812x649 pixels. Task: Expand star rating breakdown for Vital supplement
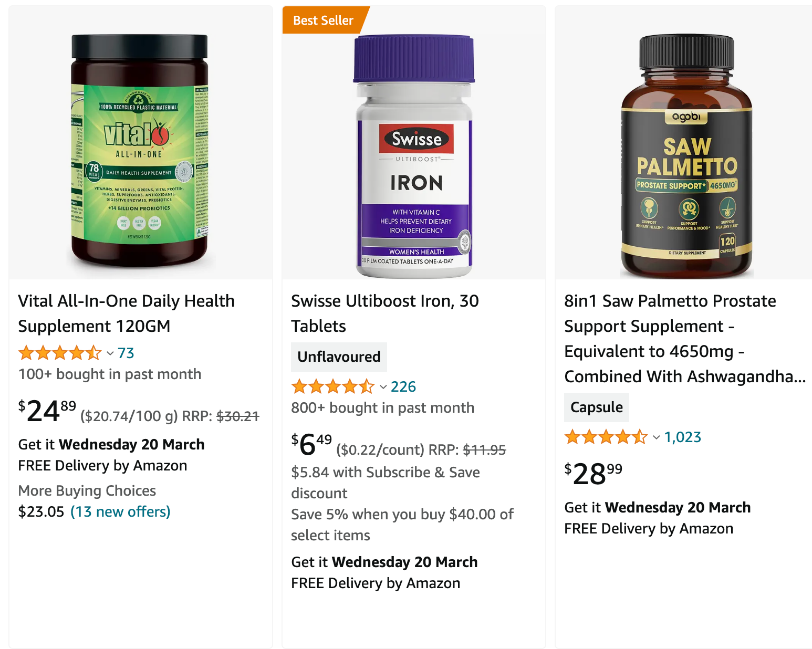[x=110, y=353]
